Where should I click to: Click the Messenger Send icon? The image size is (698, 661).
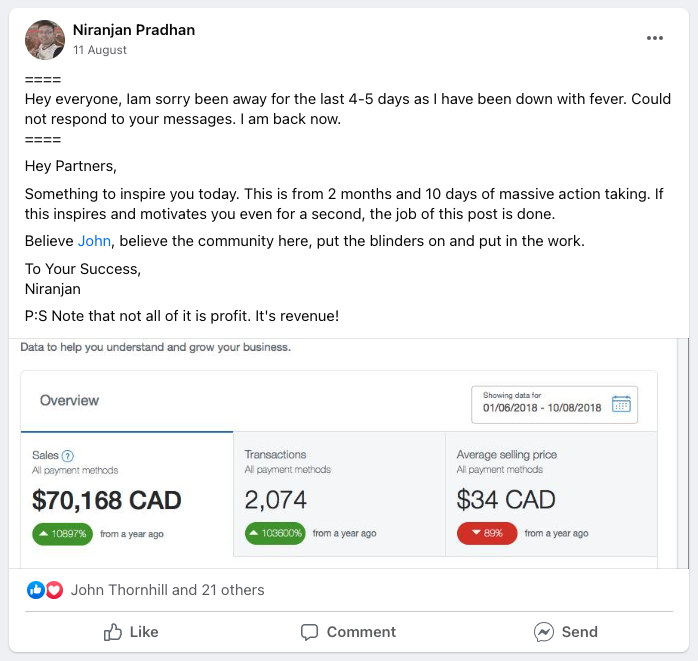pyautogui.click(x=544, y=632)
